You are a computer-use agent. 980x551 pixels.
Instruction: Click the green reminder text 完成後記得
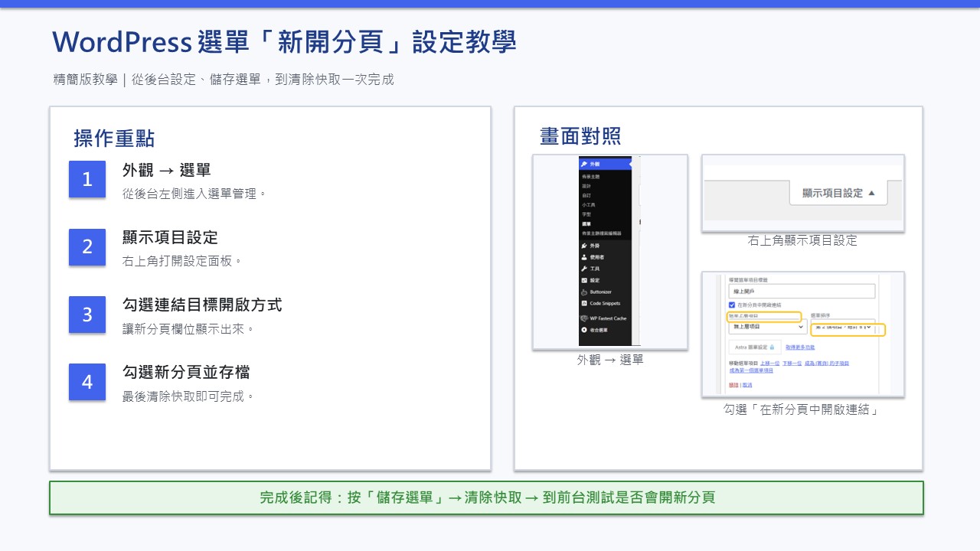coord(487,497)
